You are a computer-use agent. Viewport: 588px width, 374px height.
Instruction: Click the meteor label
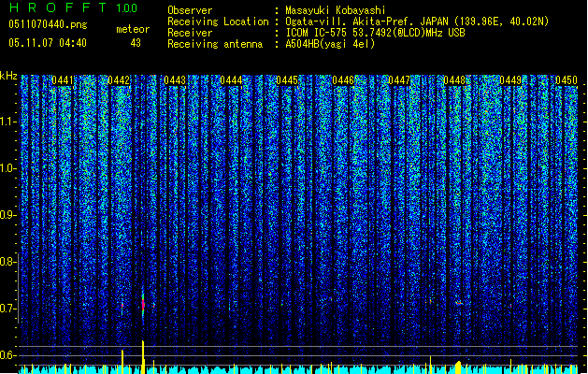point(133,29)
